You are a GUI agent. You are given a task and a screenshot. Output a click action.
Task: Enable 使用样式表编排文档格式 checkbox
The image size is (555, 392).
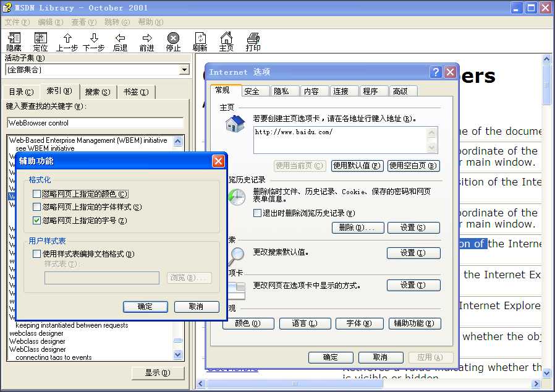[36, 254]
